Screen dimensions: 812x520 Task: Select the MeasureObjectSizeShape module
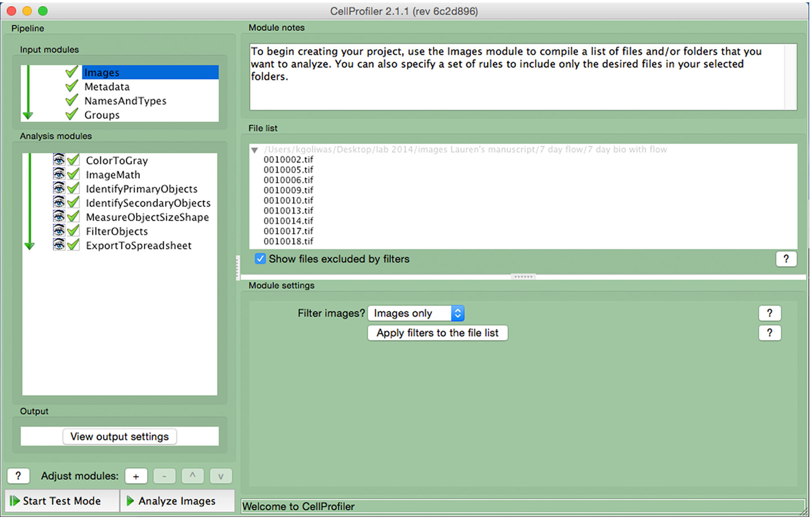click(148, 217)
